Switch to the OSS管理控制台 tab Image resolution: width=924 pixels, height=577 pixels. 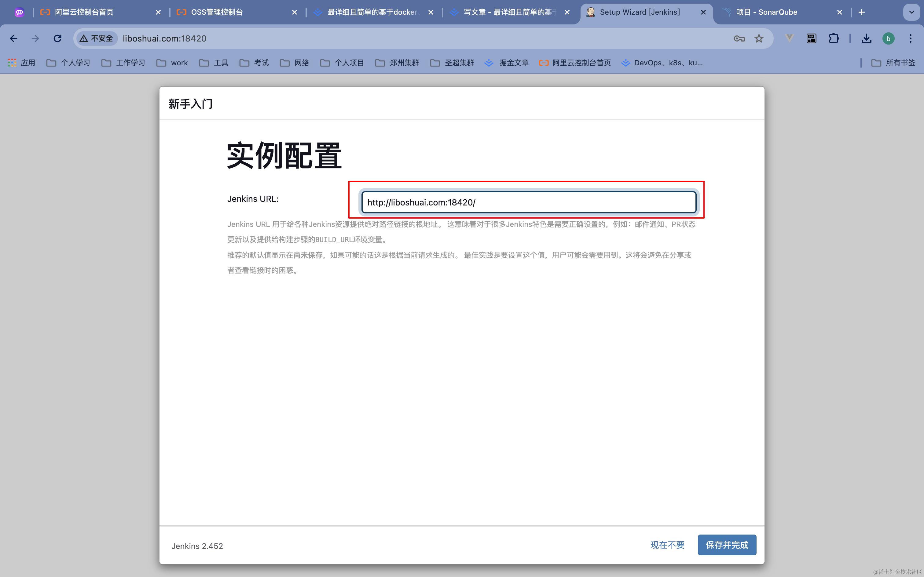217,12
